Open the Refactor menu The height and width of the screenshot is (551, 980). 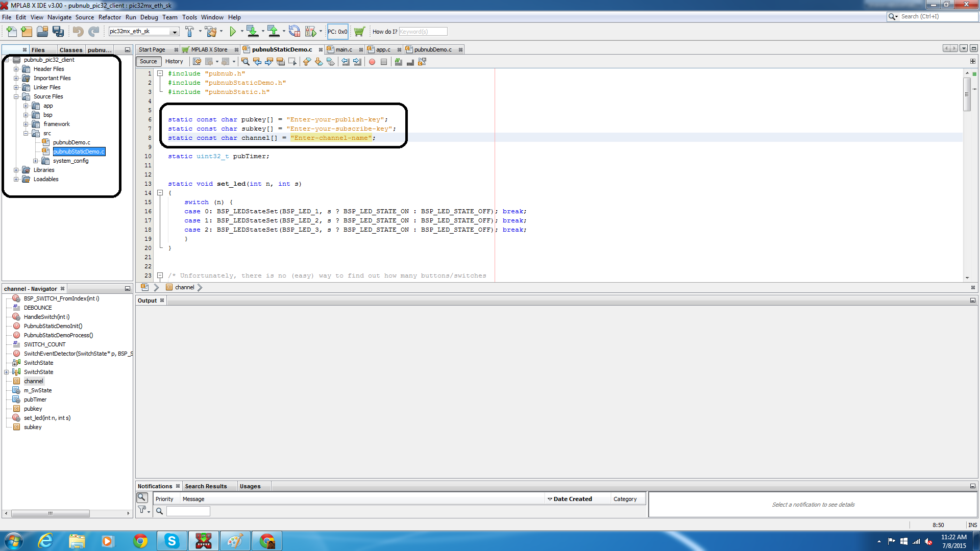(109, 17)
